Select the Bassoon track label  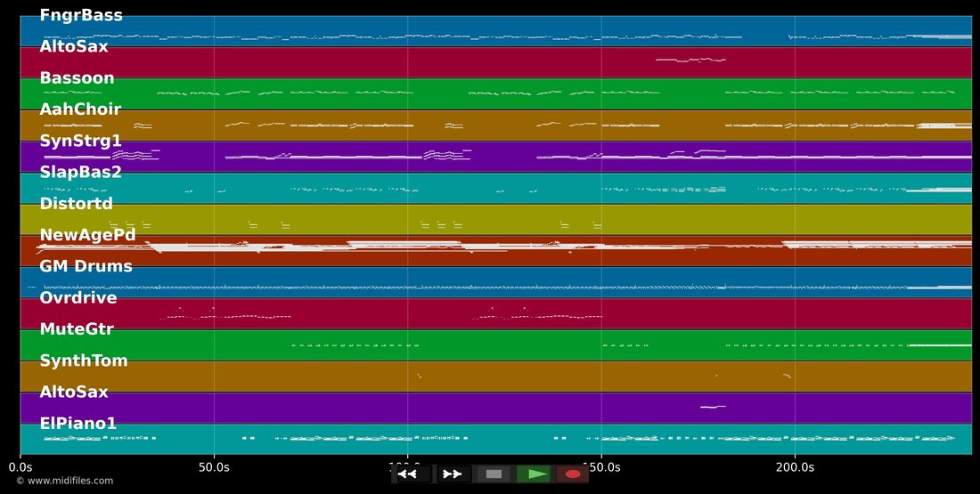pos(77,78)
